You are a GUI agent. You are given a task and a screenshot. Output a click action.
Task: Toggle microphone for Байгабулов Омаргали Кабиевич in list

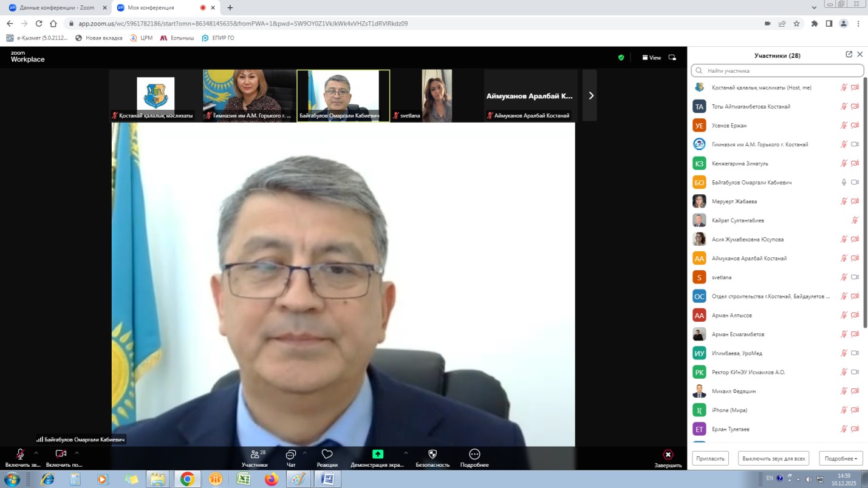pos(844,182)
